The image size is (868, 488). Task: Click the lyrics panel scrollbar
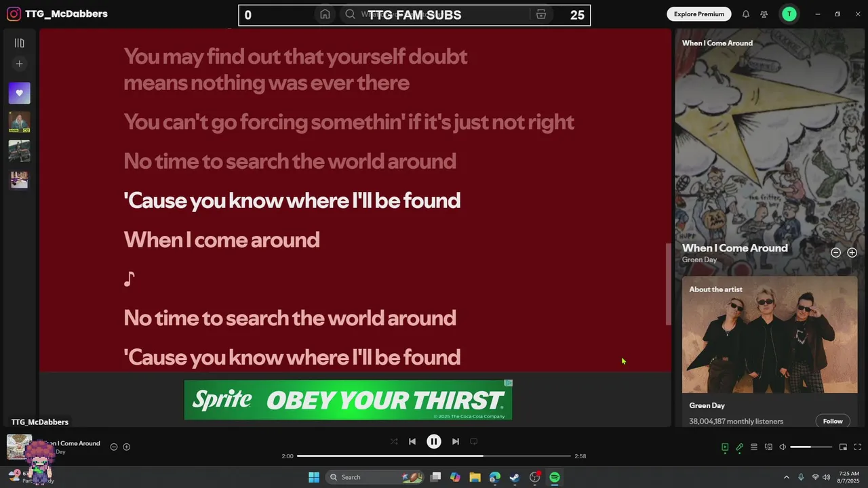[668, 285]
